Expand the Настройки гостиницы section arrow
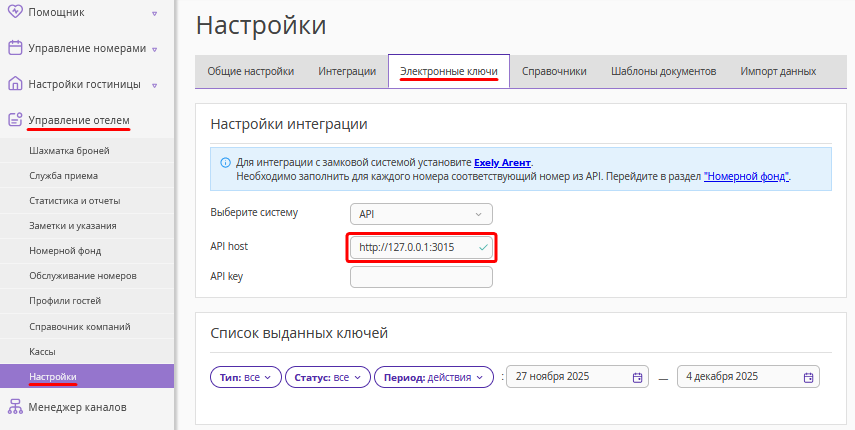 pyautogui.click(x=154, y=85)
